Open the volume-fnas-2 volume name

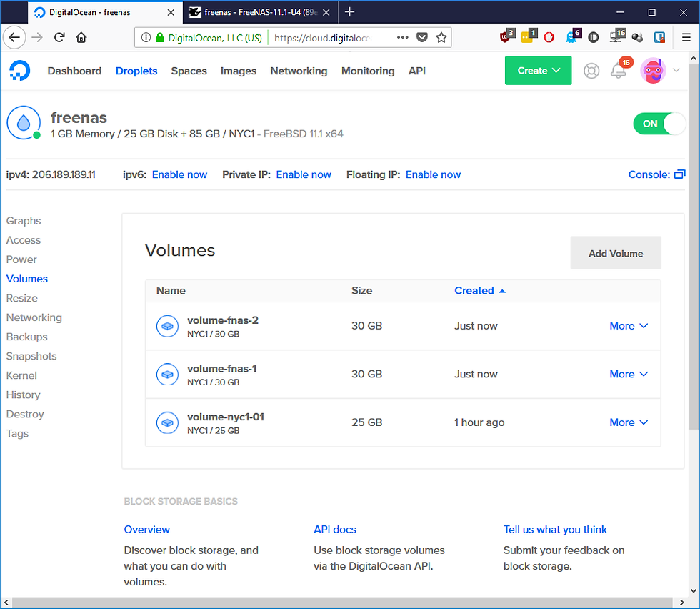(x=223, y=320)
